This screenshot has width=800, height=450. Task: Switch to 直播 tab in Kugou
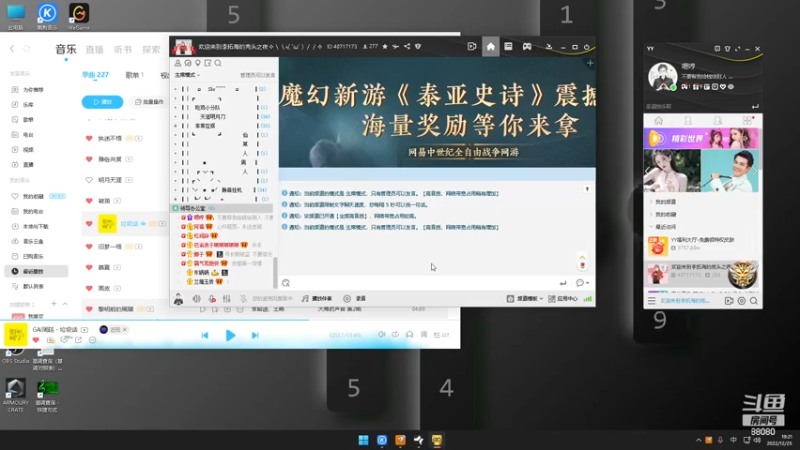94,49
